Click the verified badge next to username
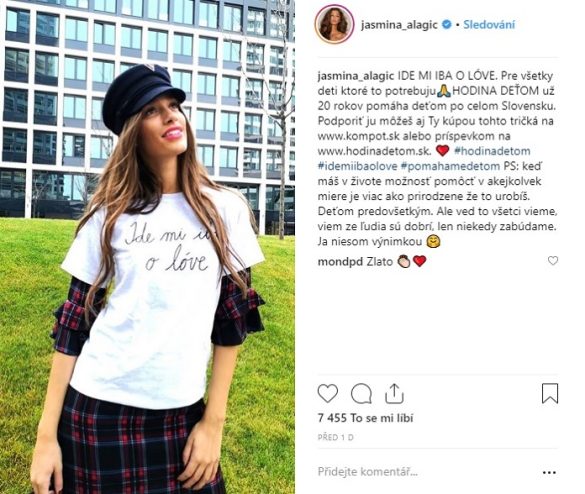The image size is (585, 494). pyautogui.click(x=446, y=25)
